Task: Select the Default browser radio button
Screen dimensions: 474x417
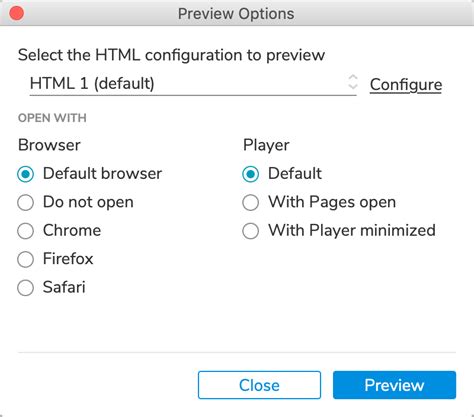Action: (x=25, y=174)
